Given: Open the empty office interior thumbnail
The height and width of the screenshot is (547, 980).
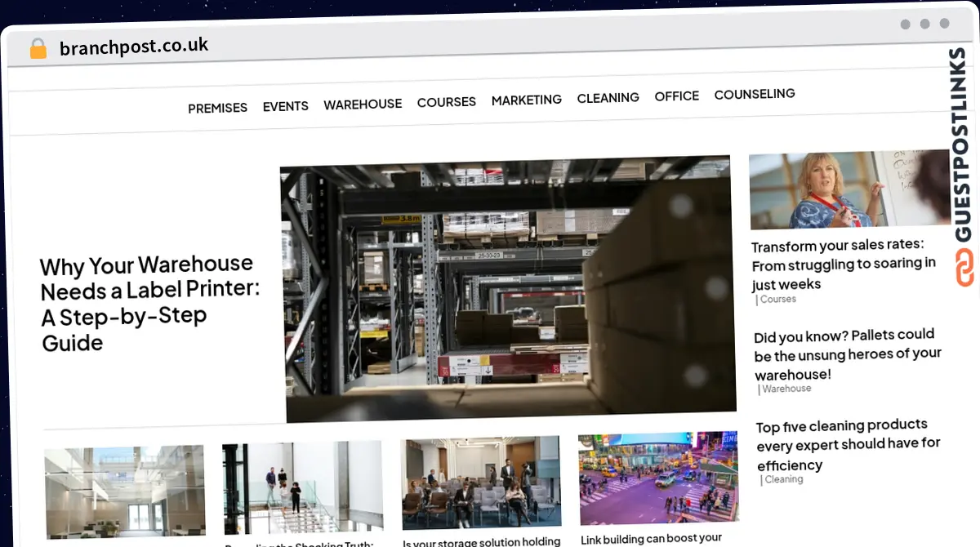Looking at the screenshot, I should (x=125, y=491).
